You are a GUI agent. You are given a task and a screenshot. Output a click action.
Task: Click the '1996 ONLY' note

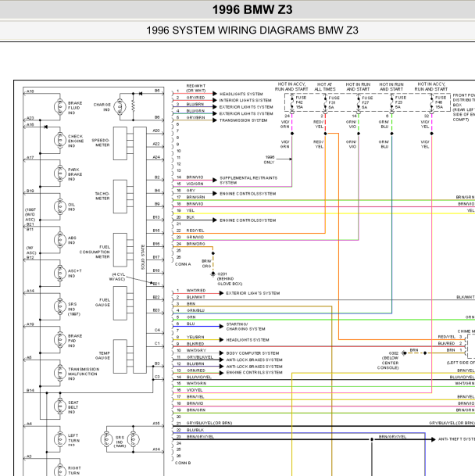[x=270, y=159]
